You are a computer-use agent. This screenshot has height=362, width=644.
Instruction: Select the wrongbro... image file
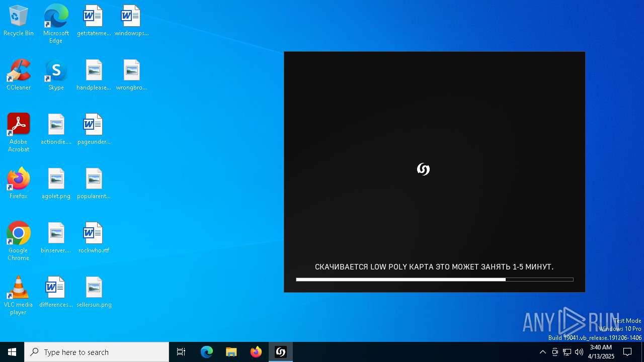pyautogui.click(x=131, y=75)
